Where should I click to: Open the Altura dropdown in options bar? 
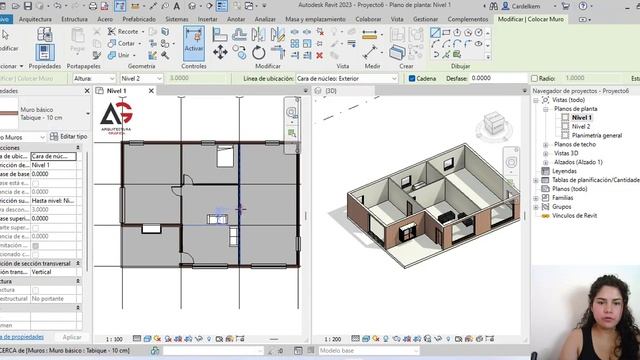95,78
